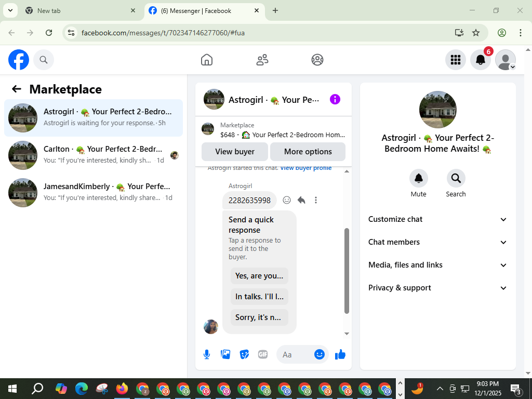Attach a photo using the image icon

[x=225, y=354]
